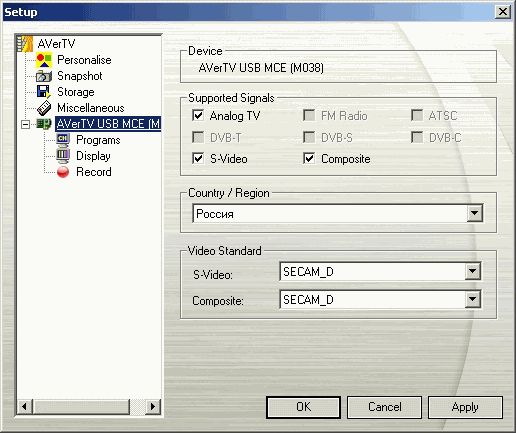Uncheck the Composite signal checkbox
Image resolution: width=516 pixels, height=433 pixels.
pyautogui.click(x=309, y=159)
